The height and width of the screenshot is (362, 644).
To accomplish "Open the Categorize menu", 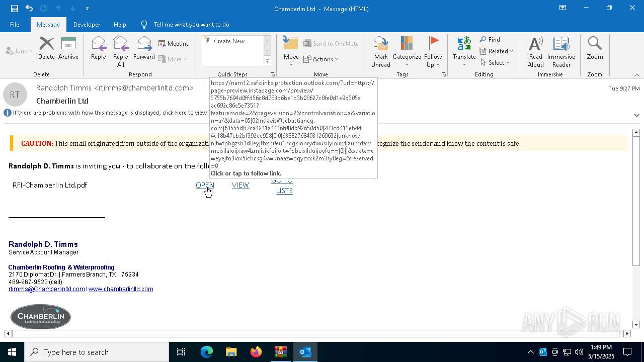I will pos(407,51).
